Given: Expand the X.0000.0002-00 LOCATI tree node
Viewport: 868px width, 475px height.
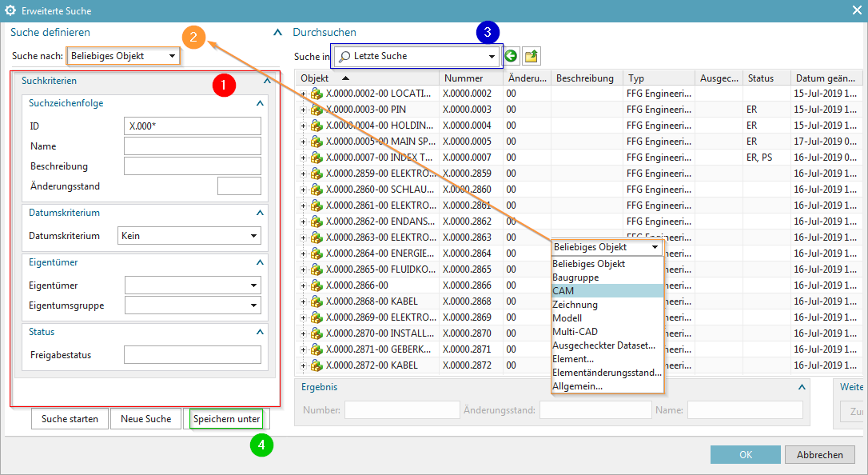Looking at the screenshot, I should [x=304, y=94].
